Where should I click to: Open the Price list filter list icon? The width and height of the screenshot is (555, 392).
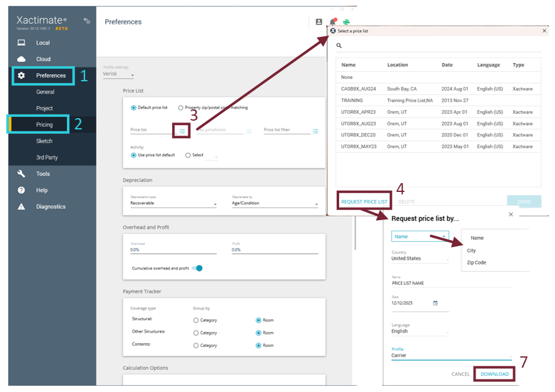click(x=315, y=131)
